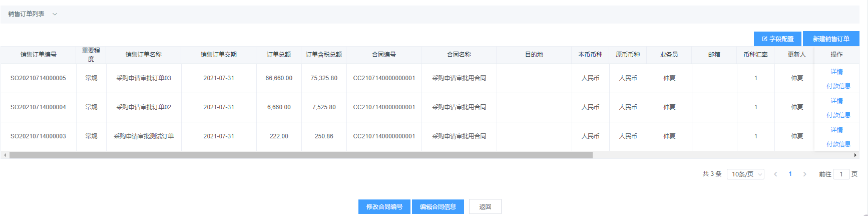The image size is (868, 216).
Task: Go to next page arrow
Action: 804,174
